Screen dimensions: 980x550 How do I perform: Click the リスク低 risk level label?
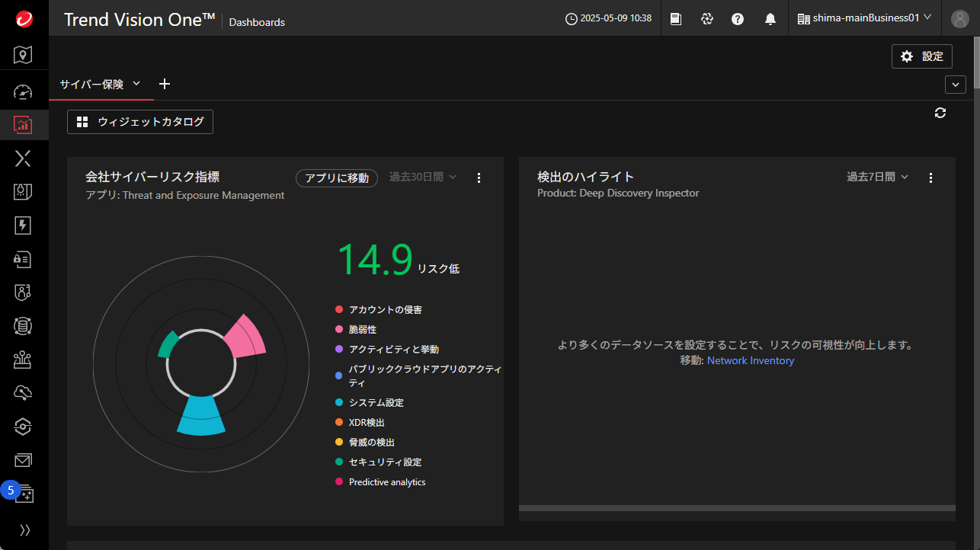pos(438,269)
